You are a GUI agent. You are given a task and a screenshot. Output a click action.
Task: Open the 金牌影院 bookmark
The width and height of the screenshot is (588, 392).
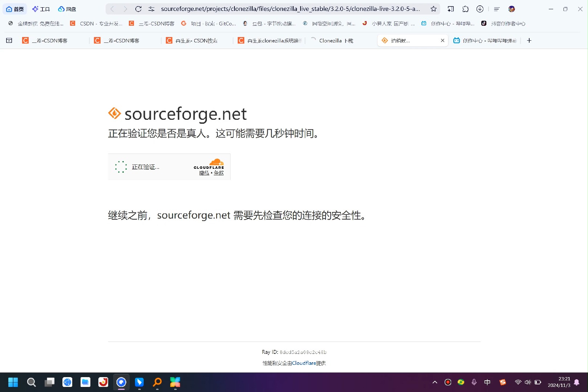tap(36, 24)
